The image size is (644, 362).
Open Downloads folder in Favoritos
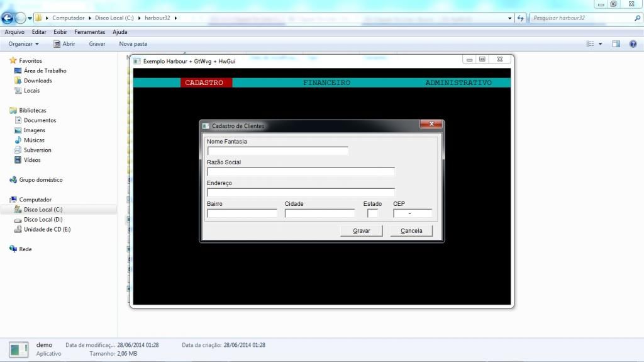[38, 81]
